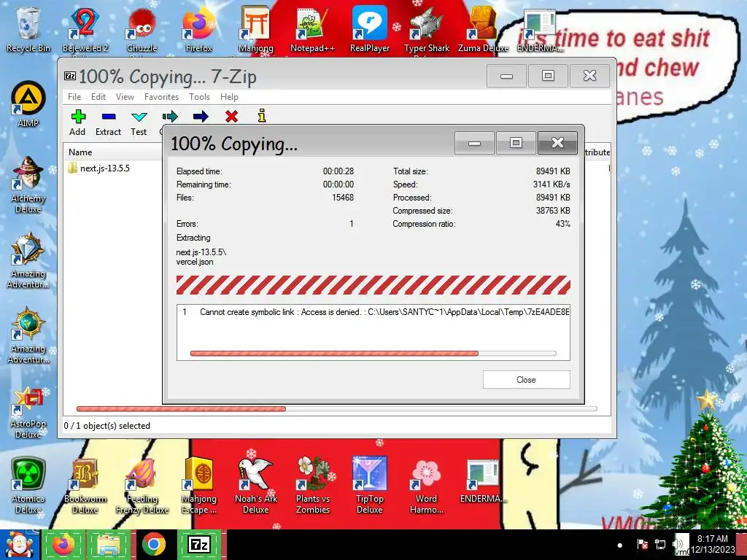This screenshot has width=747, height=560.
Task: Click the Santa Start button
Action: [18, 545]
